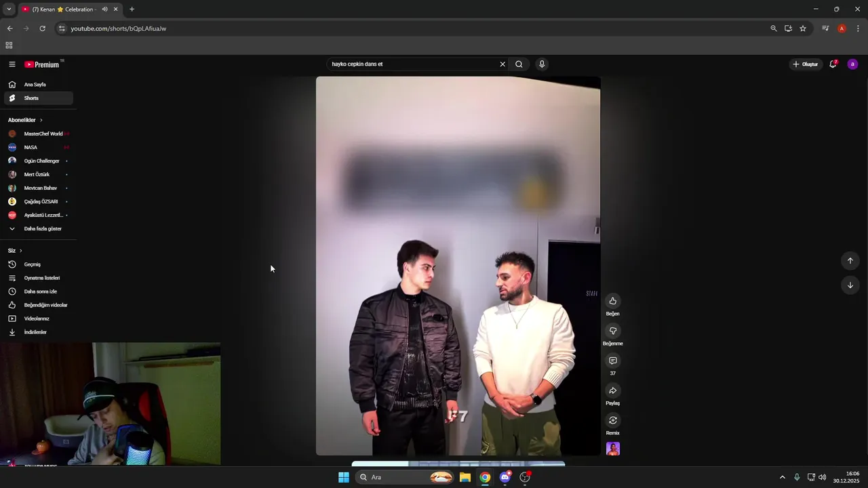
Task: Open the taskbar volume control
Action: coord(823,477)
